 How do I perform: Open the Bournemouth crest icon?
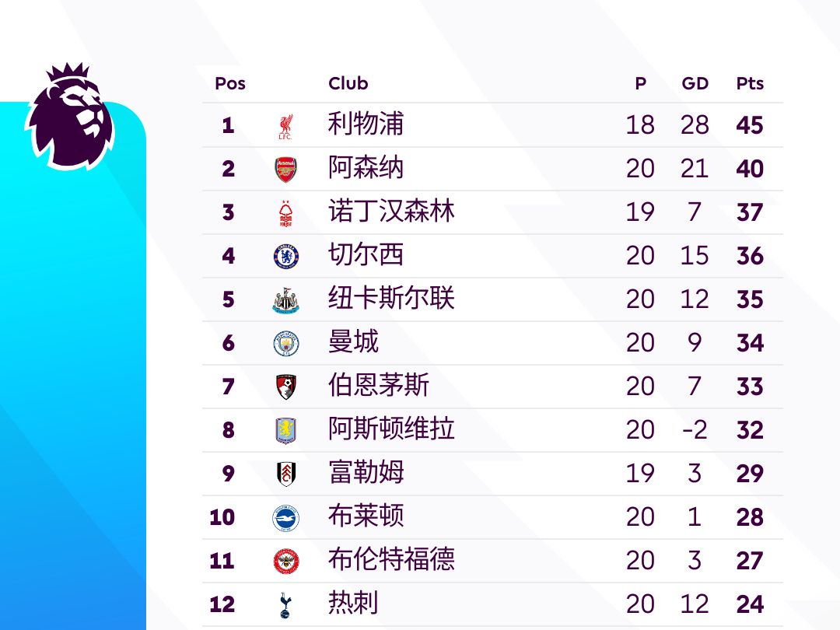[x=285, y=387]
